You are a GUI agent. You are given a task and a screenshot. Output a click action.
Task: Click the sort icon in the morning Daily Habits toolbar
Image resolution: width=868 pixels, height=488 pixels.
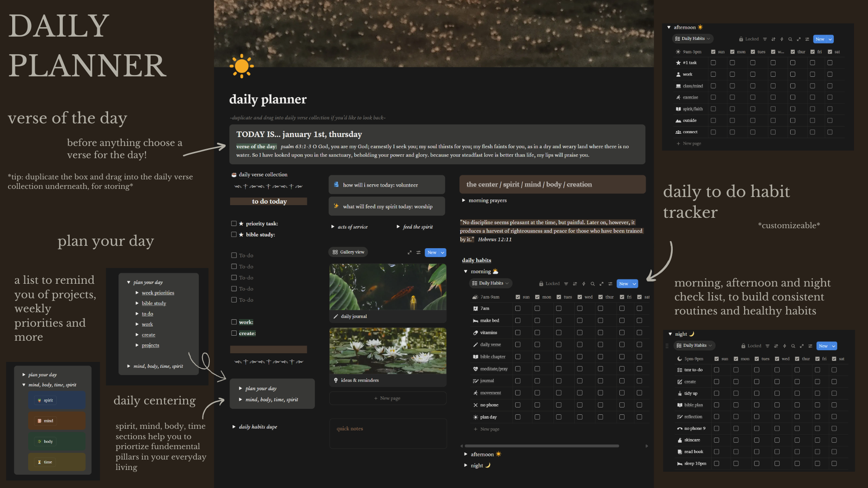tap(575, 283)
